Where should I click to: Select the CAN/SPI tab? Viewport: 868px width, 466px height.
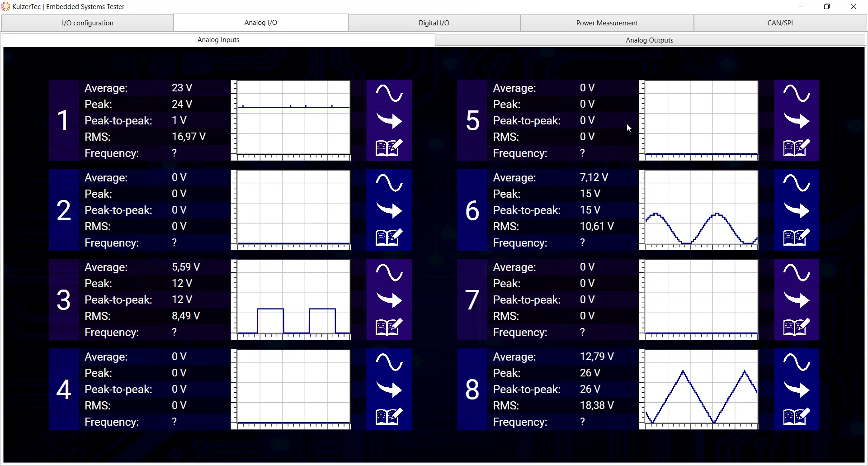click(780, 23)
